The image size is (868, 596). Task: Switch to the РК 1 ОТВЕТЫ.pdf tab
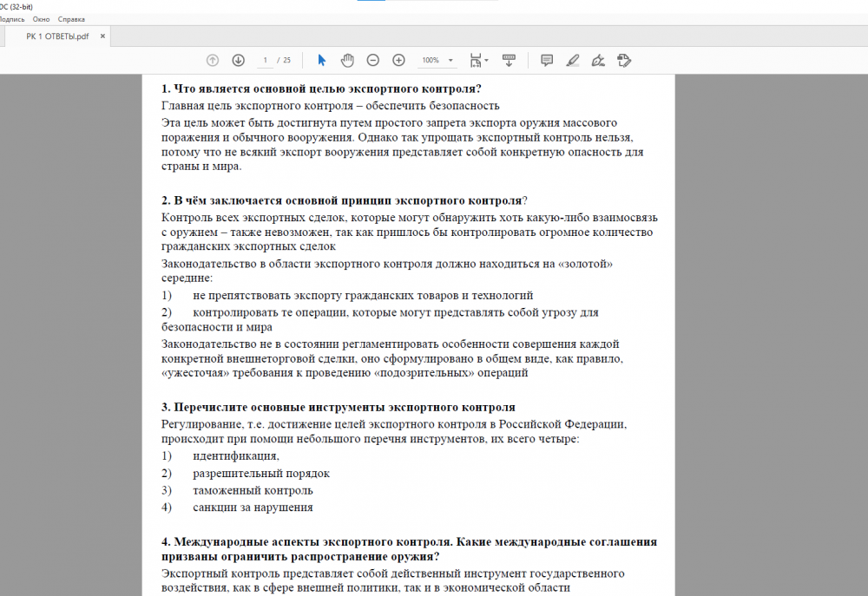click(57, 36)
